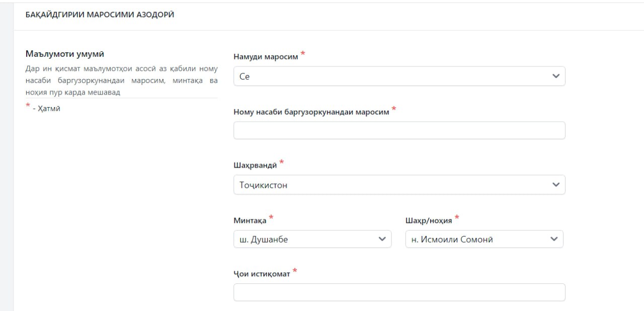Expand the Шаҳр/ноҳия dropdown showing н. Исмоили Сомонӣ
The width and height of the screenshot is (644, 311).
[x=478, y=240]
